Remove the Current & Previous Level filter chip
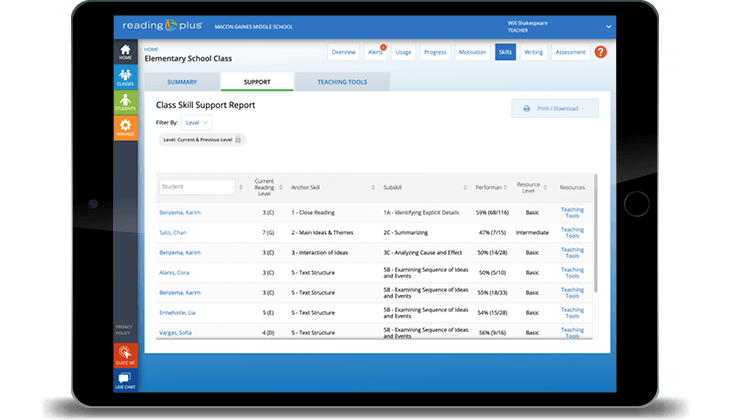730x420 pixels. point(238,140)
